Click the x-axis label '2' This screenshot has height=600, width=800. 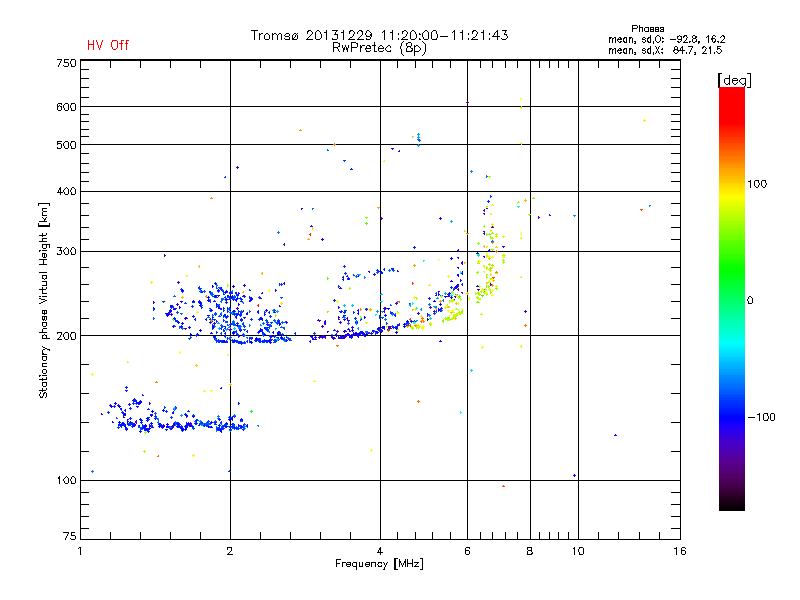coord(230,551)
